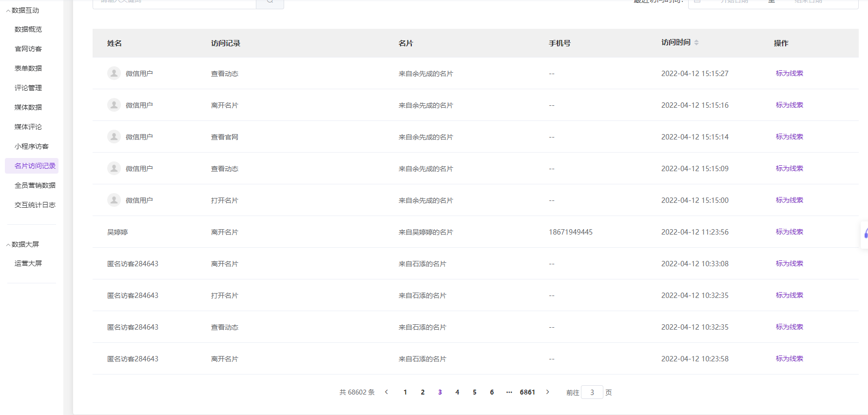Collapse the 数据大屏 sidebar section
The image size is (868, 415).
tap(23, 244)
